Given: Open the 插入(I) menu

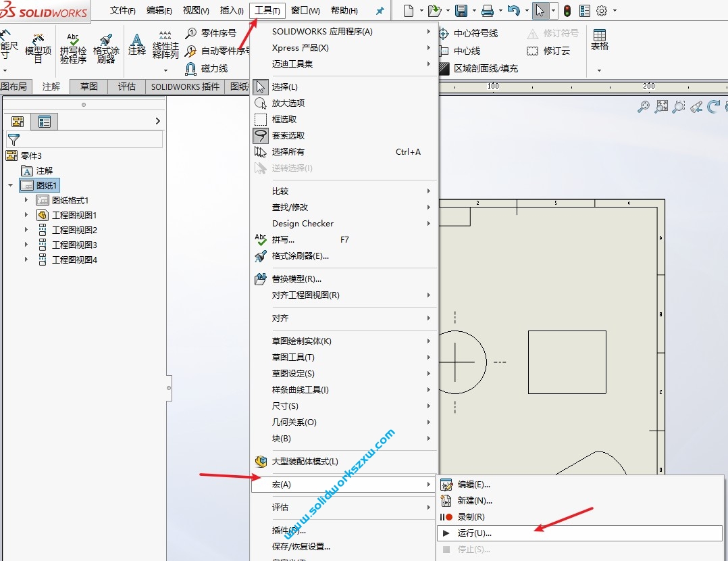Looking at the screenshot, I should (231, 10).
